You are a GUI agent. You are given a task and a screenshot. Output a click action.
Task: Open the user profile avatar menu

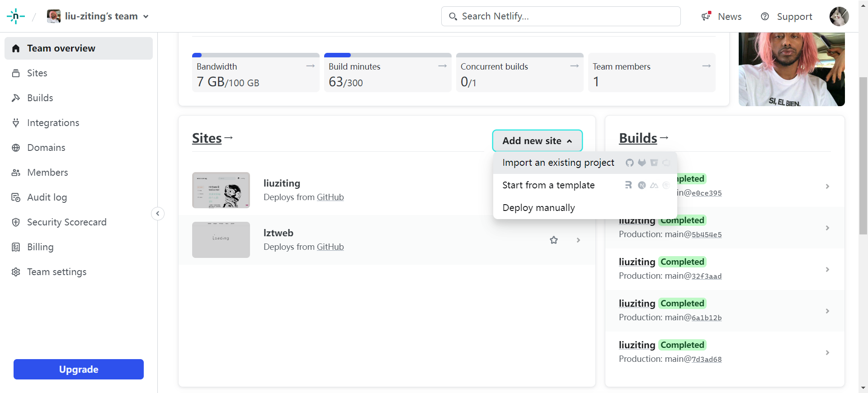pos(839,16)
